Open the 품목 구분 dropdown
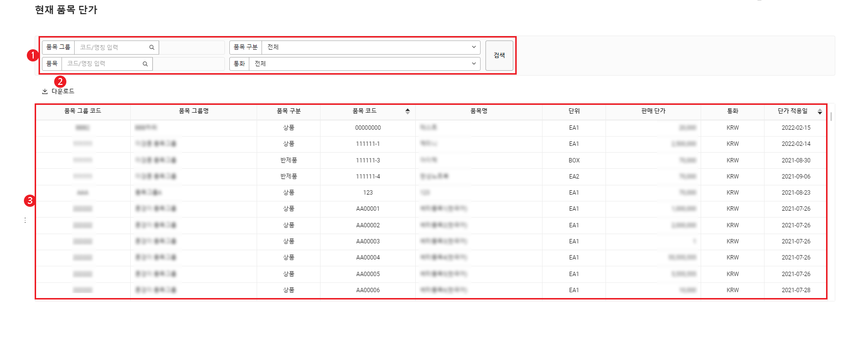This screenshot has width=868, height=339. coord(370,47)
